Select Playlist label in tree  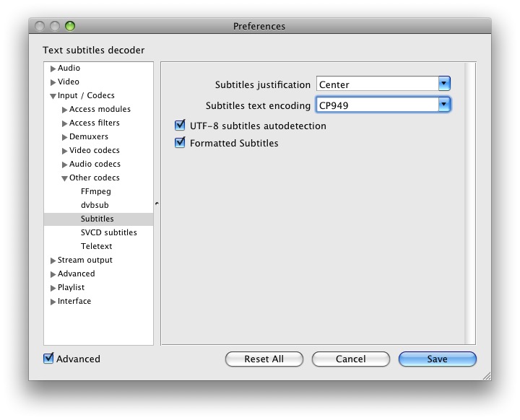pyautogui.click(x=71, y=287)
